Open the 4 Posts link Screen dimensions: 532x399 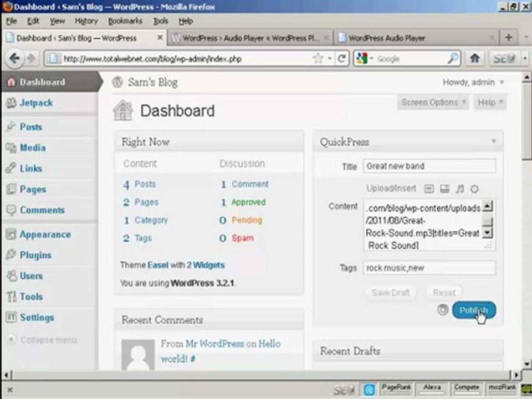[140, 184]
